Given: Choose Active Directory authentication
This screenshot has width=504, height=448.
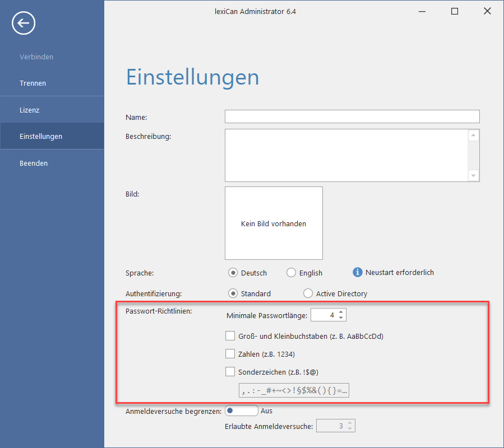Looking at the screenshot, I should point(308,293).
